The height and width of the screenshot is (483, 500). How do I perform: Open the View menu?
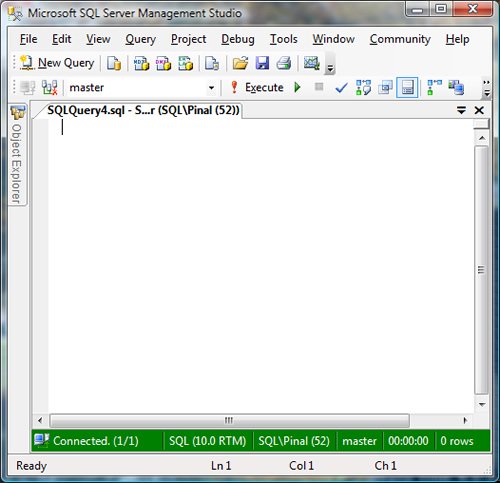98,39
